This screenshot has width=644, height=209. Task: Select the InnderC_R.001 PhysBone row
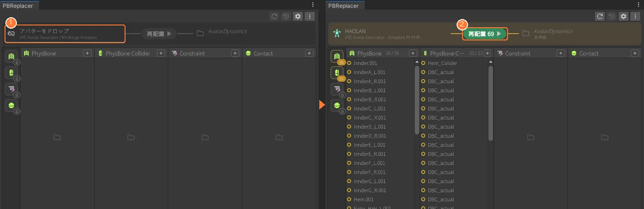[380, 118]
